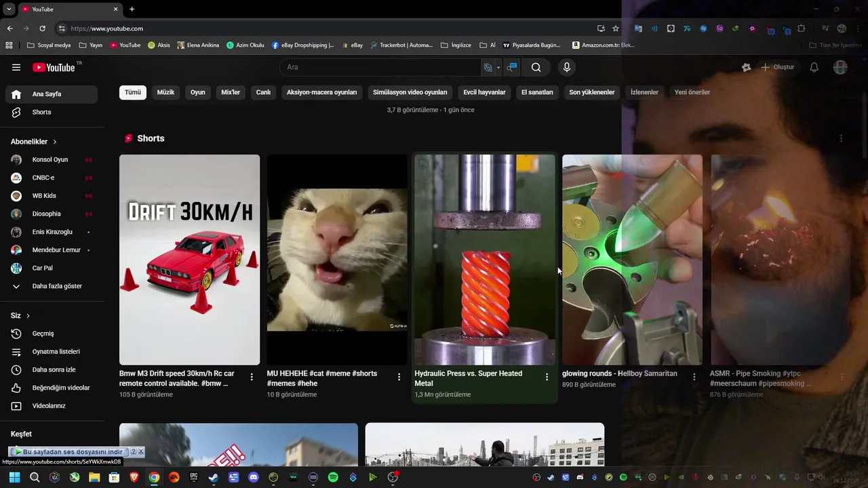This screenshot has height=488, width=868.
Task: Select the Son yüklenenler chip
Action: (592, 92)
